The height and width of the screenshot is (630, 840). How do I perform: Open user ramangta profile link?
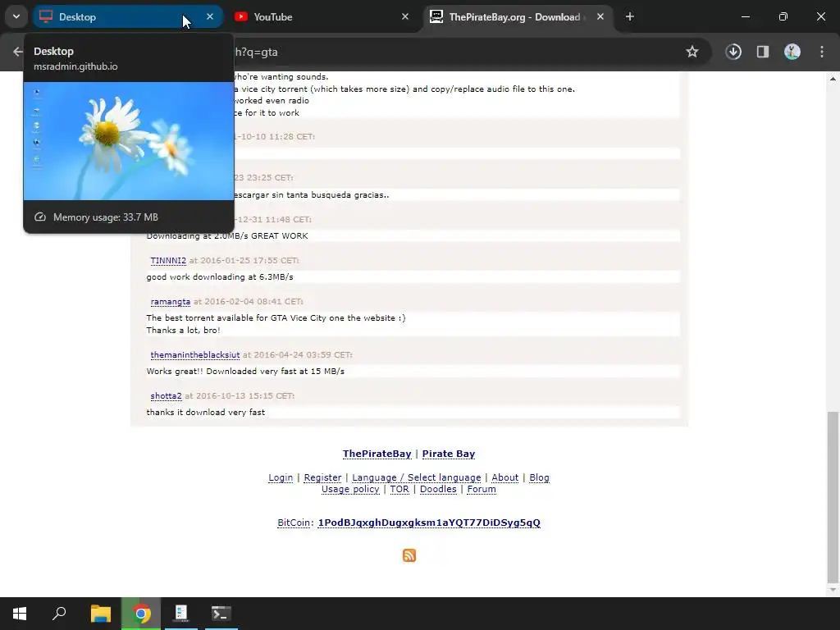coord(171,302)
